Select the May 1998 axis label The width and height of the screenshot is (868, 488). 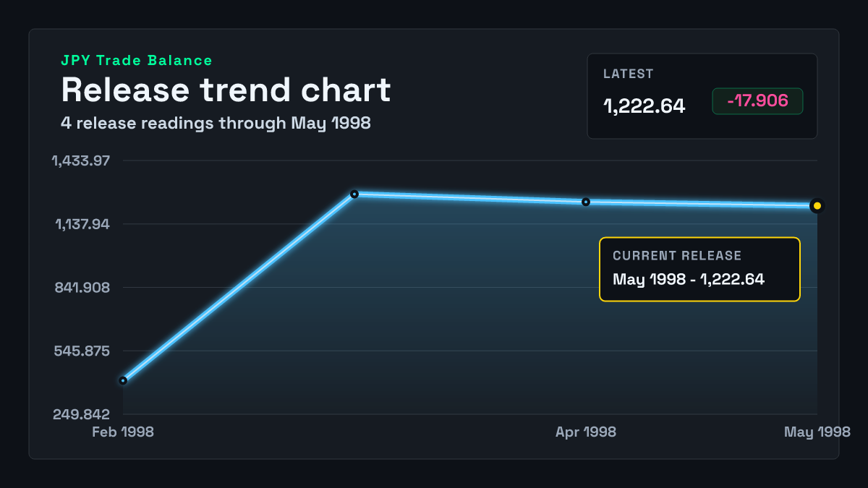tap(817, 432)
